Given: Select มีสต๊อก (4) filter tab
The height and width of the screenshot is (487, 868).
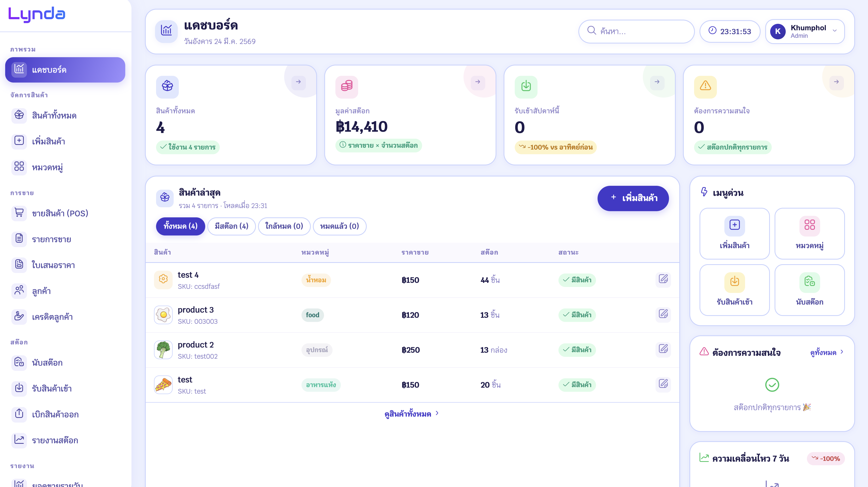Looking at the screenshot, I should (231, 226).
